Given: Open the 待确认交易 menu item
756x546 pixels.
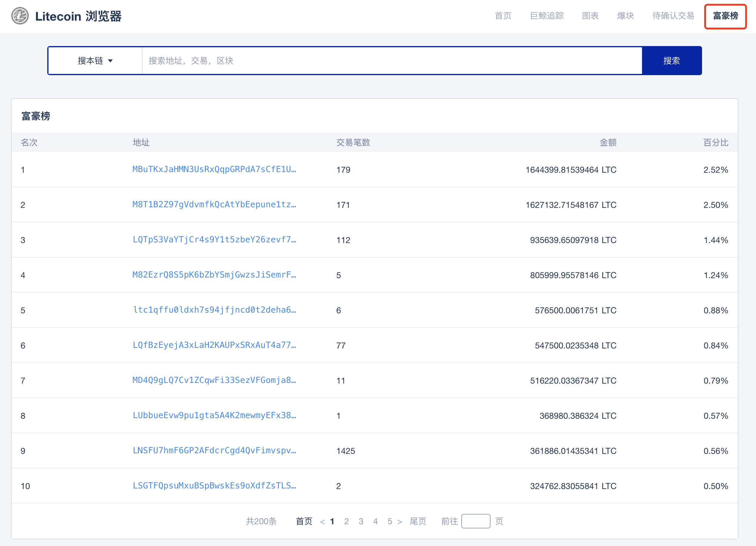Looking at the screenshot, I should (673, 16).
